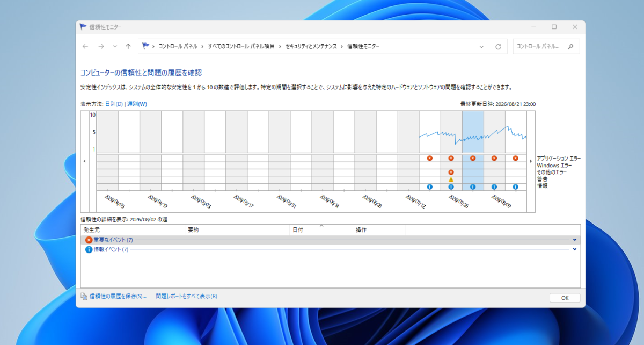
Task: Click the 2026/07/12 date label
Action: point(415,202)
